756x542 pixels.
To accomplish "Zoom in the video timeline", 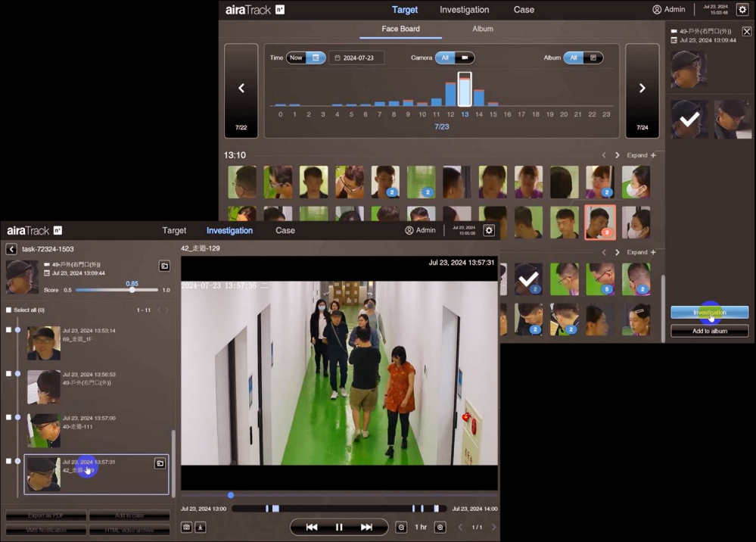I will tap(440, 527).
